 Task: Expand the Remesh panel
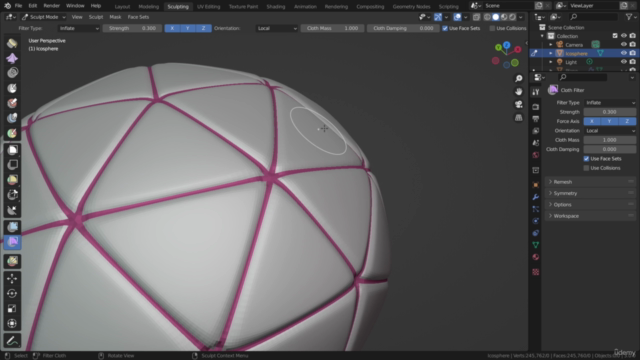point(590,182)
